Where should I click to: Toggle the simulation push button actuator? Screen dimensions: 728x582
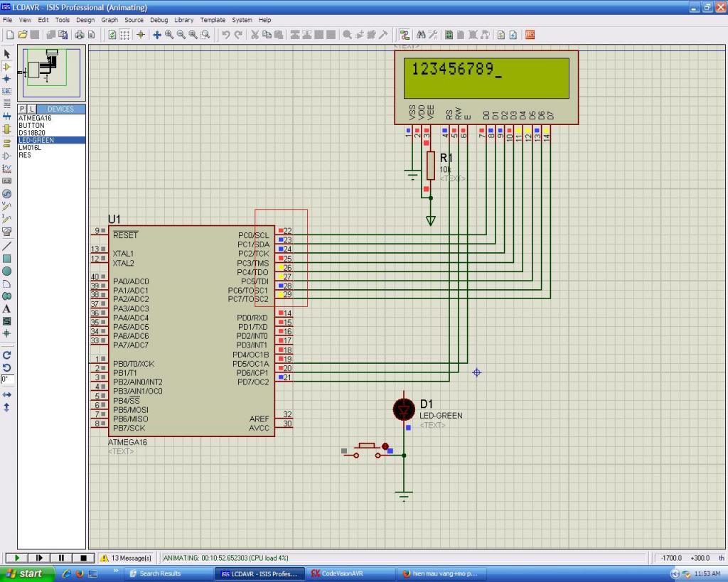(385, 447)
